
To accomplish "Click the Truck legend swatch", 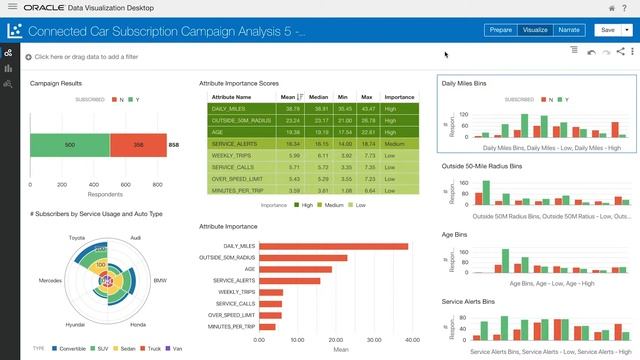I will point(143,349).
